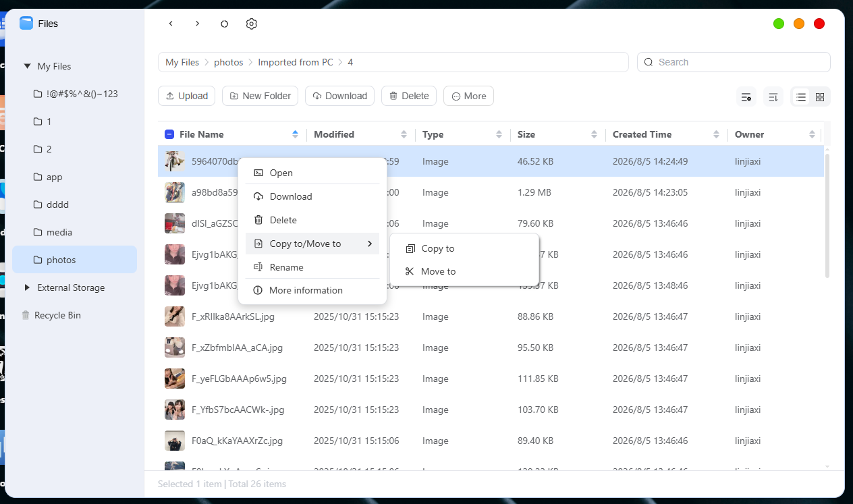Screen dimensions: 853x504
Task: Open the display options list-settings icon
Action: point(746,96)
